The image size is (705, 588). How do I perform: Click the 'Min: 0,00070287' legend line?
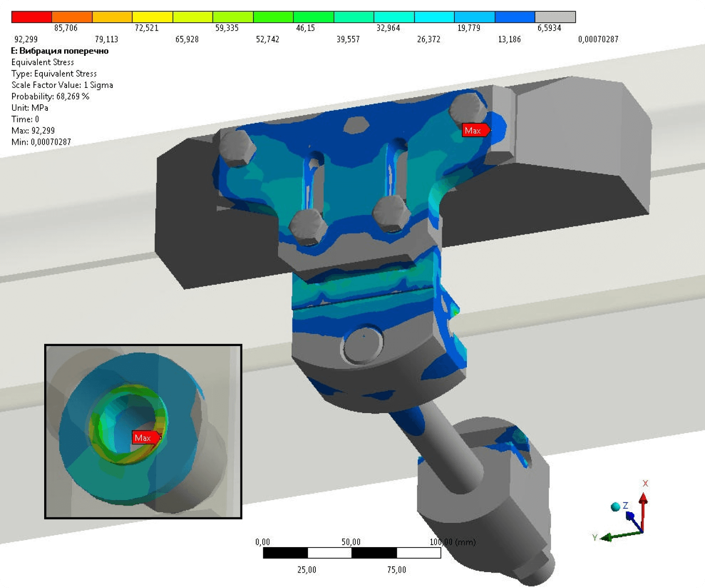(41, 142)
